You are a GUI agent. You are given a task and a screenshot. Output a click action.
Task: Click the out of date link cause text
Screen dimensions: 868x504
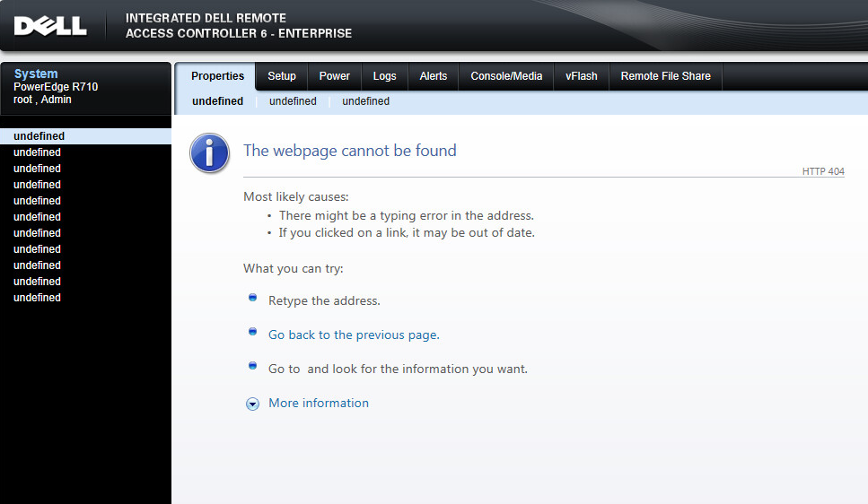pyautogui.click(x=407, y=233)
